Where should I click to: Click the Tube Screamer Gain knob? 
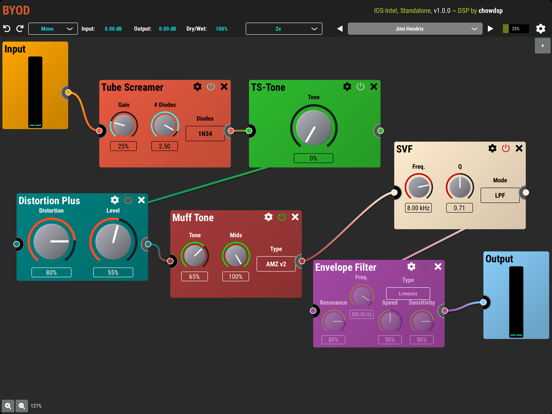[x=124, y=125]
